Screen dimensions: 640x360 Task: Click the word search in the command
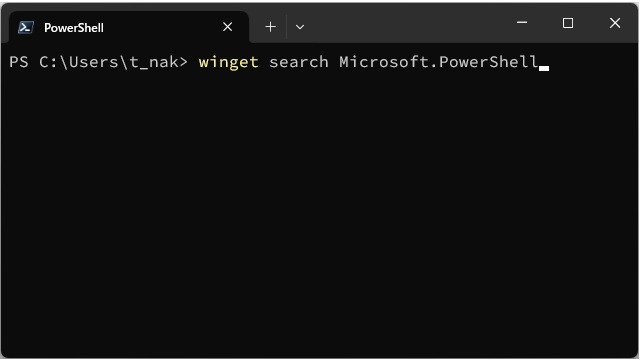299,62
